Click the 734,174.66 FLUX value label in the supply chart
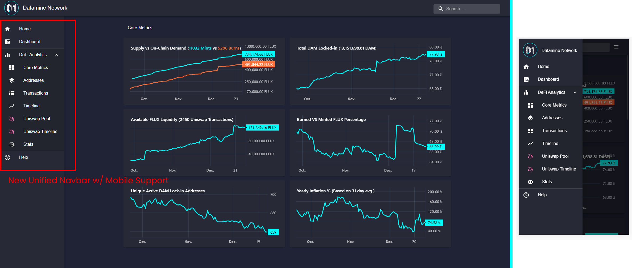This screenshot has height=268, width=644. tap(259, 54)
